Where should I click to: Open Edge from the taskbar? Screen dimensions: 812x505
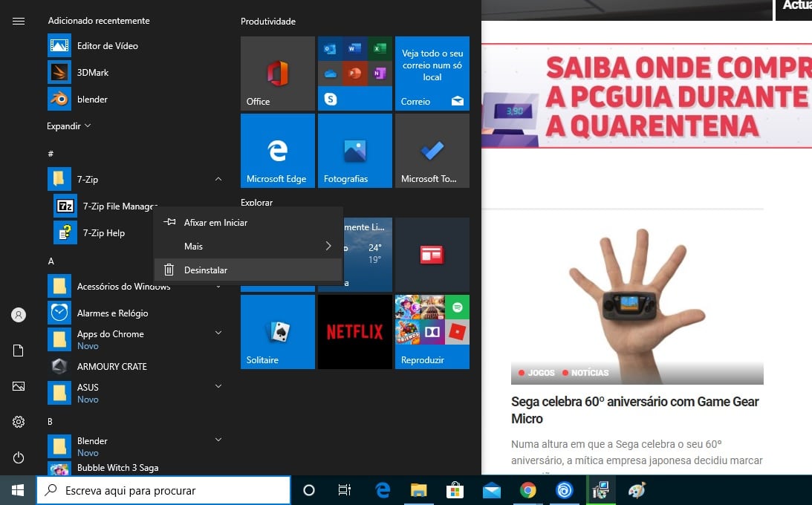[382, 490]
